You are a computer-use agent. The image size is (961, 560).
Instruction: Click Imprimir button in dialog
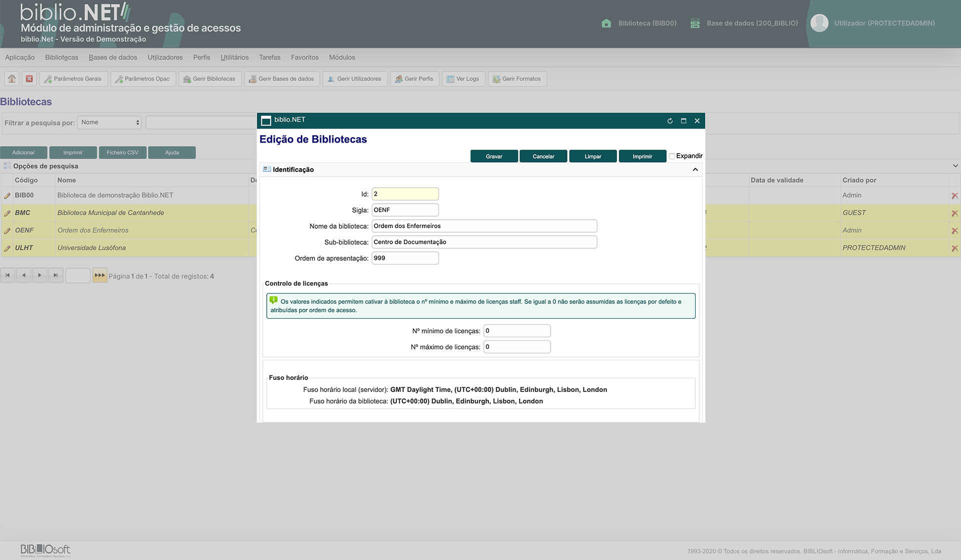pyautogui.click(x=643, y=156)
